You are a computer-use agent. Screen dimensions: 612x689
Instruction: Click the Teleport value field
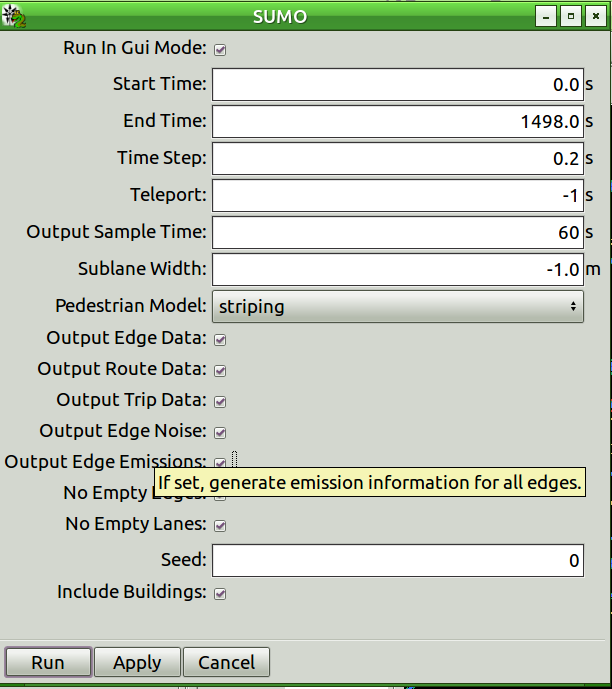tap(397, 196)
